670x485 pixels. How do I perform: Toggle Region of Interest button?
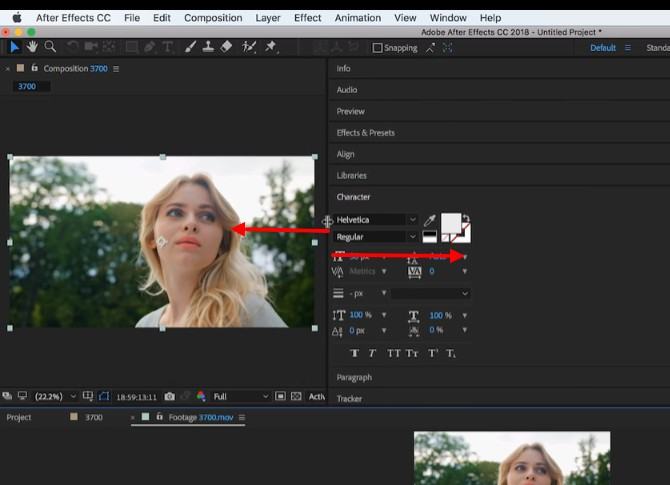(x=280, y=397)
